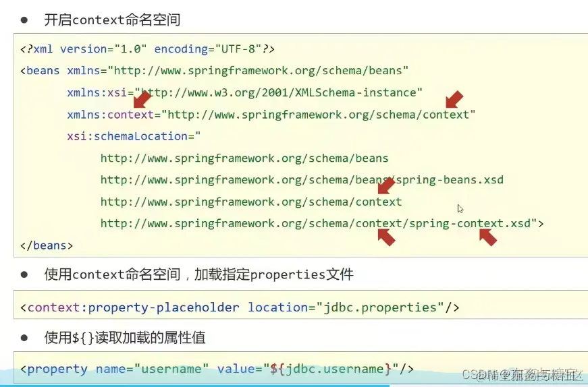
Task: Click the xsi:schemaLocation attribute line
Action: click(x=134, y=136)
